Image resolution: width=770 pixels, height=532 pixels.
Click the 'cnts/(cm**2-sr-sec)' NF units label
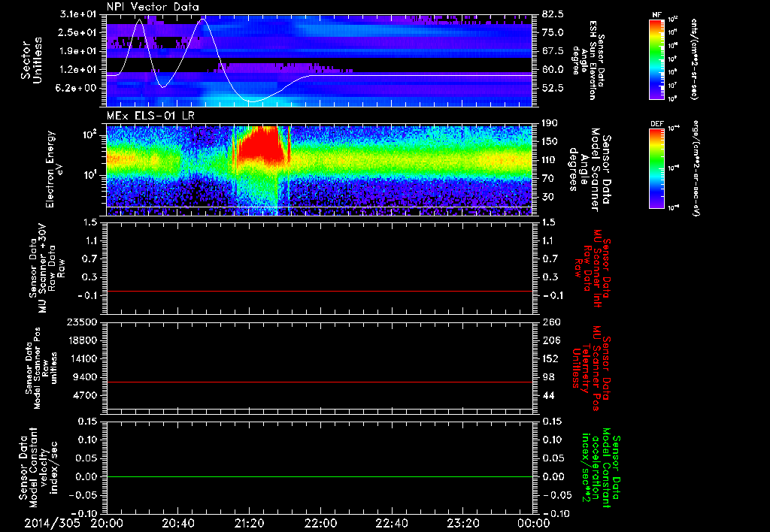coord(694,59)
